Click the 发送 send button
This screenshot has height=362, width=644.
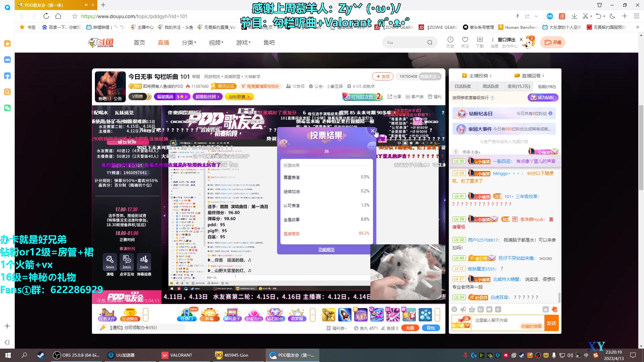click(x=551, y=323)
